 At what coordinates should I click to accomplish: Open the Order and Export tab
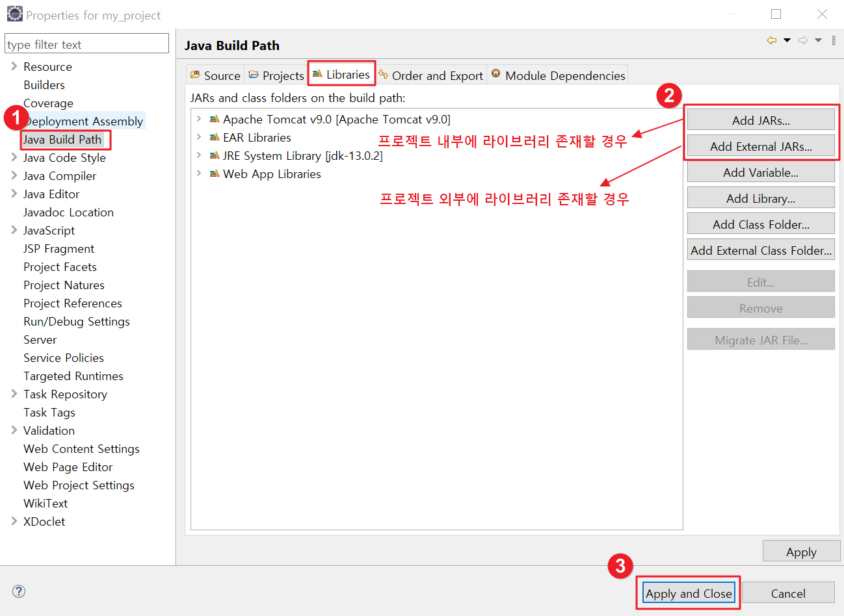pos(431,75)
